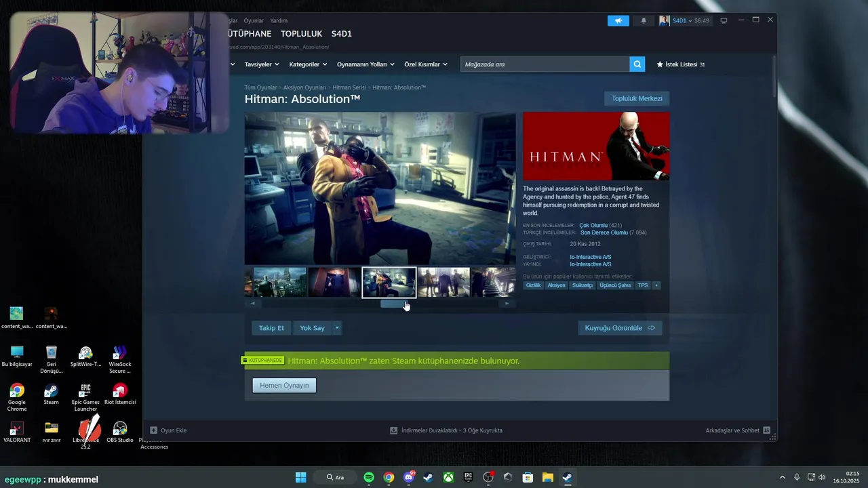Click the screenshot strip left arrow
Screen dimensions: 868x488
point(252,304)
